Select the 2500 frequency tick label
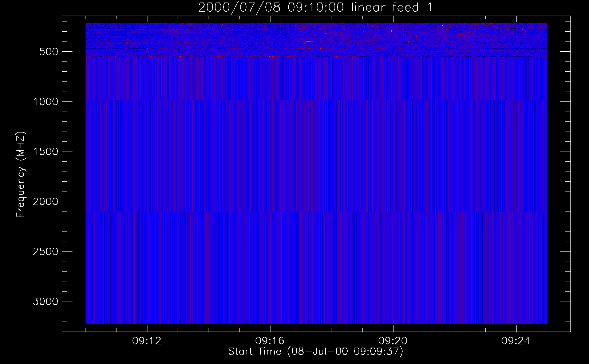This screenshot has height=364, width=589. pos(46,252)
